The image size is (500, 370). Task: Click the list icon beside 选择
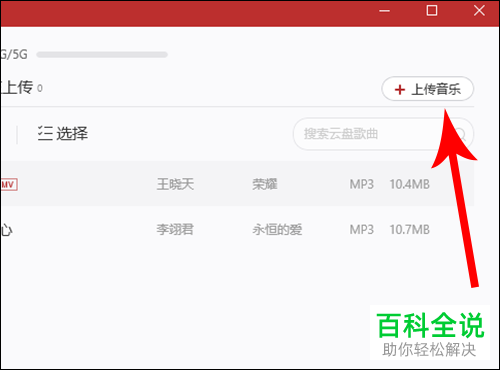pos(45,133)
